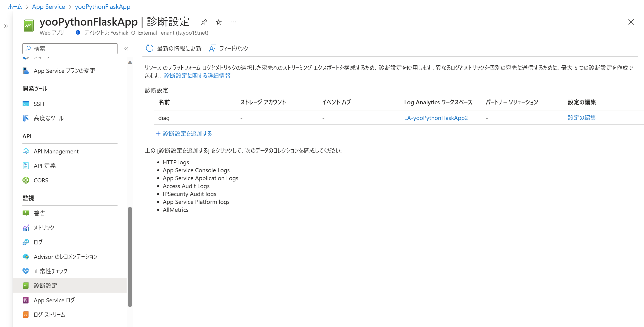Image resolution: width=644 pixels, height=327 pixels.
Task: Open the LA-yooPythonFlaskApp2 workspace link
Action: click(x=436, y=118)
